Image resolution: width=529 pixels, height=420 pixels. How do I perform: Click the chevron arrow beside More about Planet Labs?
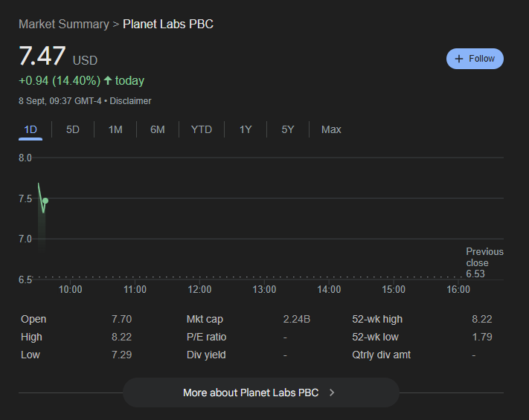(332, 392)
